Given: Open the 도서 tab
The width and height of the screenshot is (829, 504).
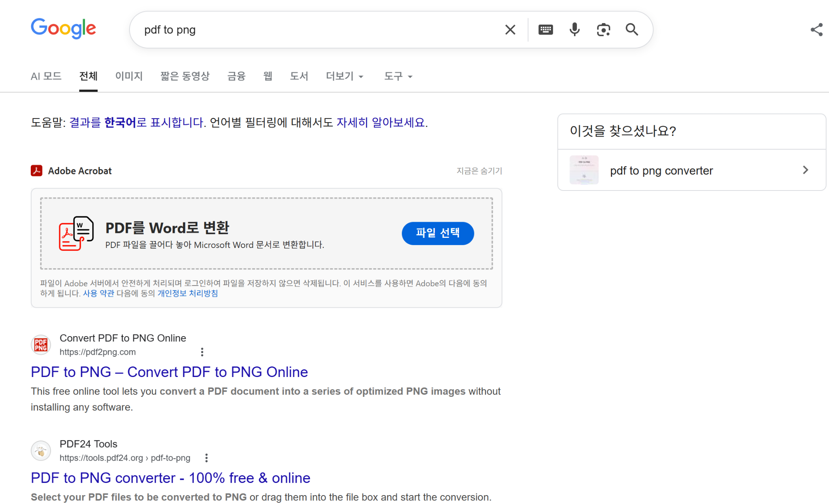Looking at the screenshot, I should 299,76.
